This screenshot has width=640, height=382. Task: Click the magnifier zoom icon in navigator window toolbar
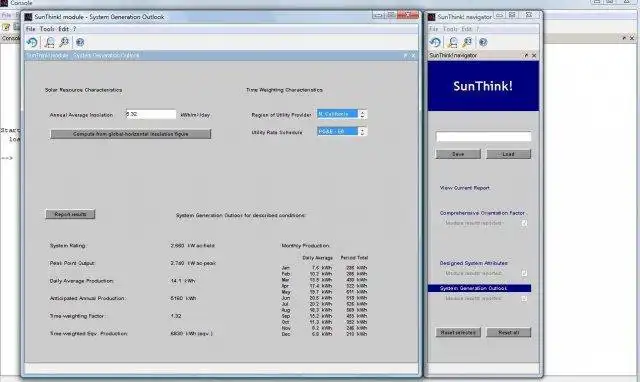tap(467, 42)
